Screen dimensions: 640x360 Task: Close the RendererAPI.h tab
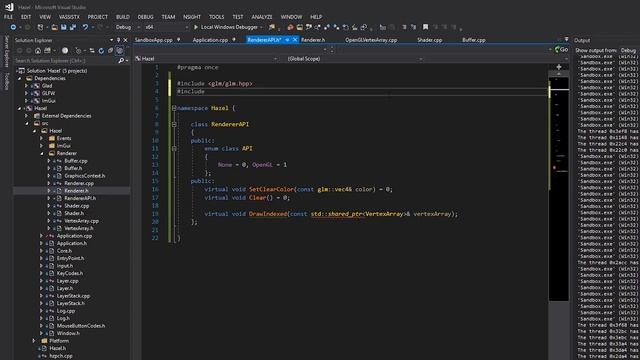tap(295, 40)
